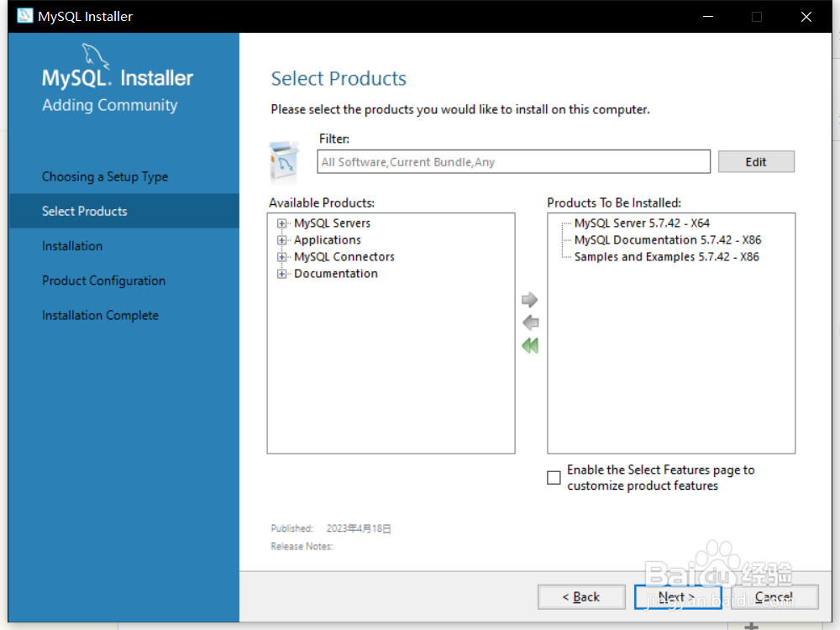Screen dimensions: 840x630
Task: Expand the Documentation tree node
Action: point(281,274)
